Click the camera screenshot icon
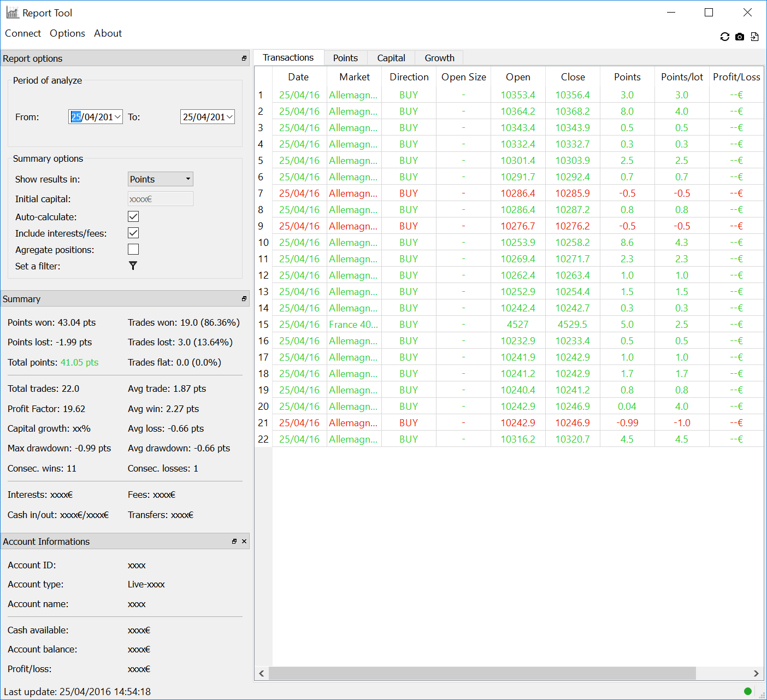The image size is (767, 700). 739,37
